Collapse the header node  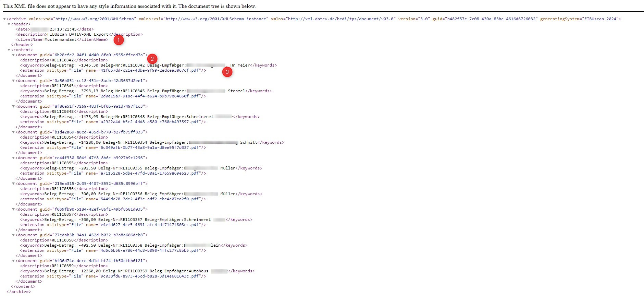9,24
